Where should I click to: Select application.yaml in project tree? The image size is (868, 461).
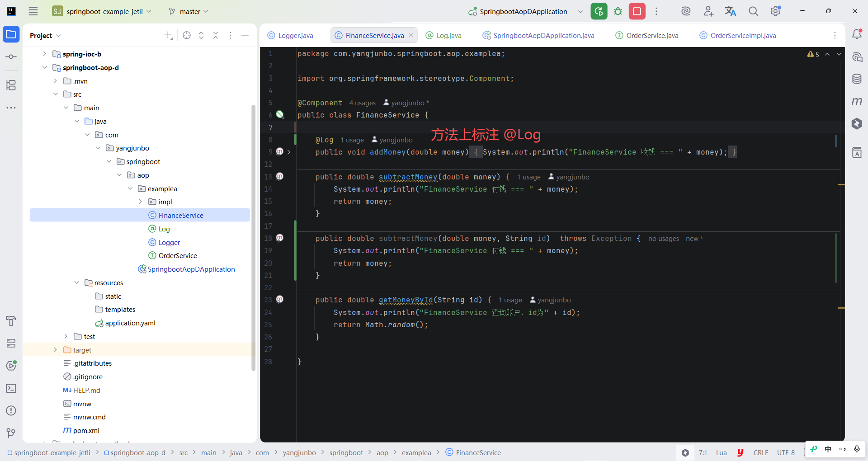click(x=125, y=323)
